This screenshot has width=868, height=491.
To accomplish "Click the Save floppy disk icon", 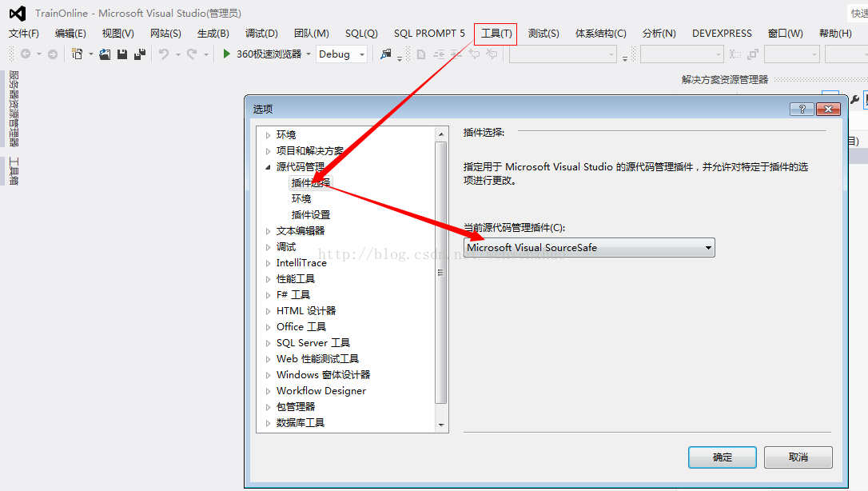I will [122, 54].
